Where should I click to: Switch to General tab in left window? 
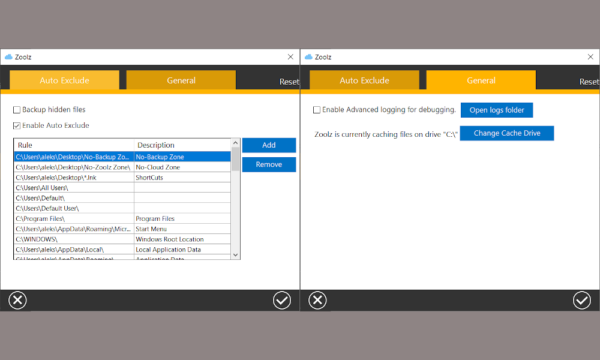(181, 80)
